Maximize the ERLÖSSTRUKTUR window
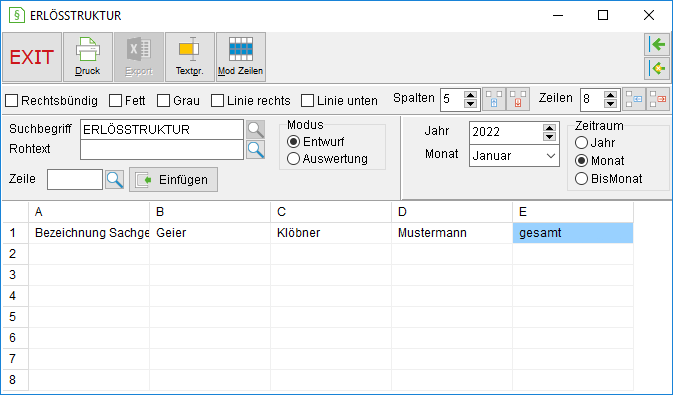The width and height of the screenshot is (673, 395). pyautogui.click(x=603, y=15)
